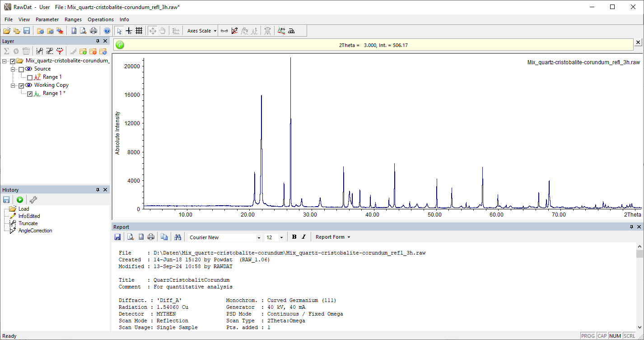This screenshot has width=644, height=340.
Task: Toggle the grid display icon
Action: [139, 31]
